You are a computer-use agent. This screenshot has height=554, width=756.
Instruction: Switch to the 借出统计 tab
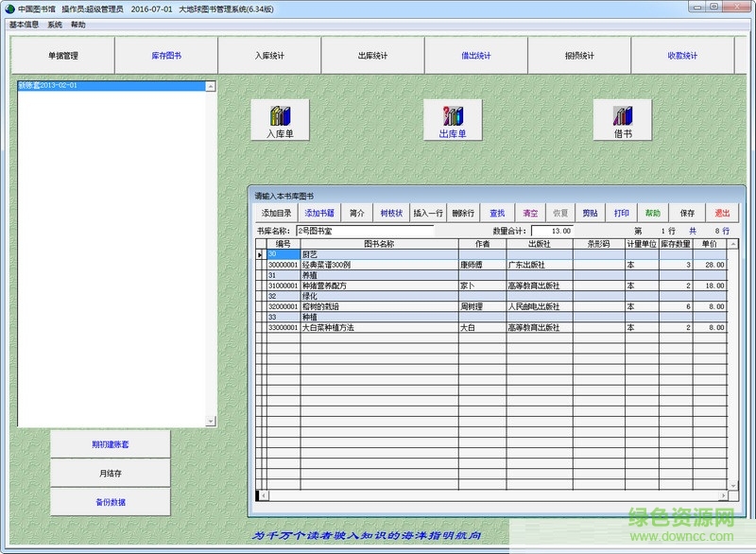pyautogui.click(x=476, y=56)
